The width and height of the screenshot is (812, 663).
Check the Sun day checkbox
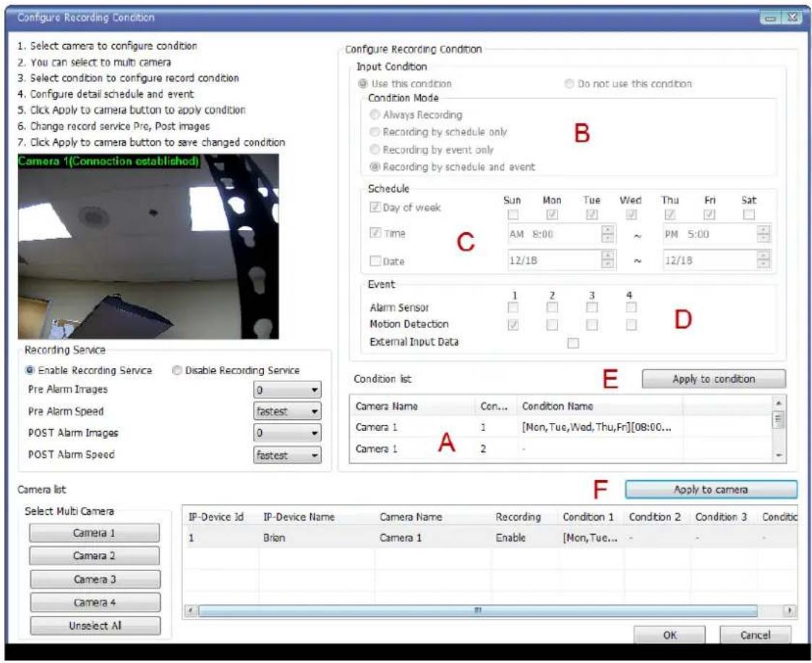pyautogui.click(x=513, y=215)
